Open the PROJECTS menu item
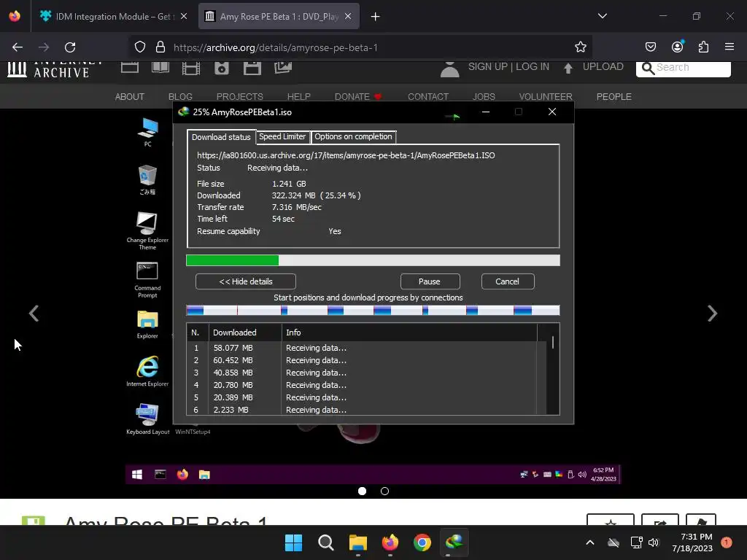Screen dimensions: 747x560 coord(239,97)
